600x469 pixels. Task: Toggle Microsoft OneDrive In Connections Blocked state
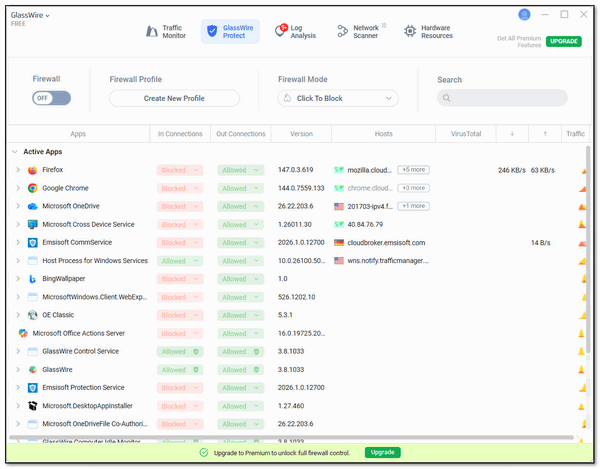[x=180, y=206]
